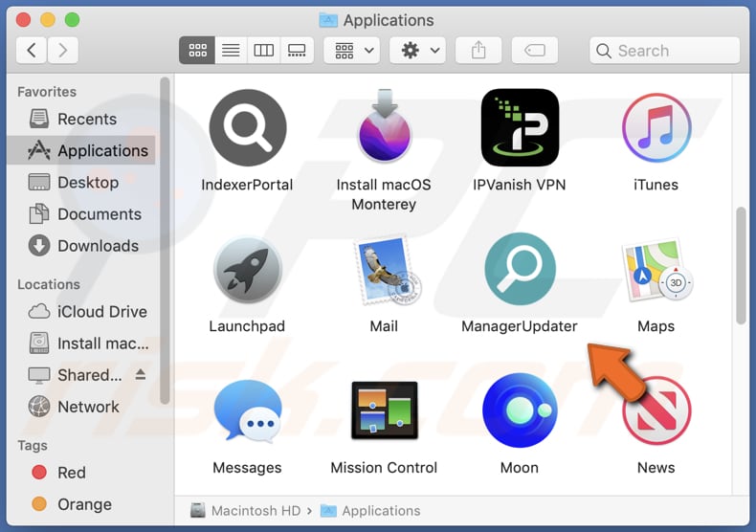Select the Install macOS Monterey icon

(x=385, y=126)
